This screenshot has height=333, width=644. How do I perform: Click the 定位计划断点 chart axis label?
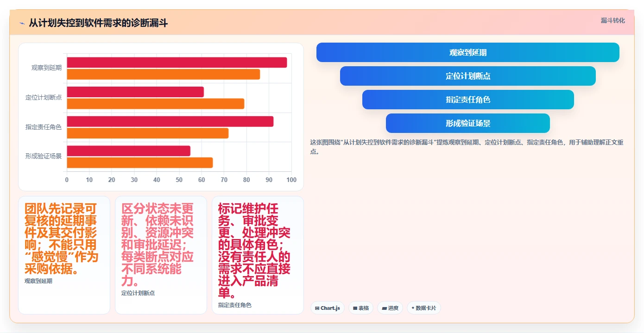pos(44,97)
